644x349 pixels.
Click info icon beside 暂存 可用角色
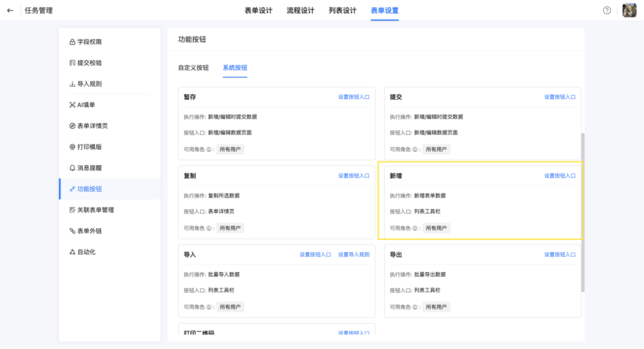(209, 149)
